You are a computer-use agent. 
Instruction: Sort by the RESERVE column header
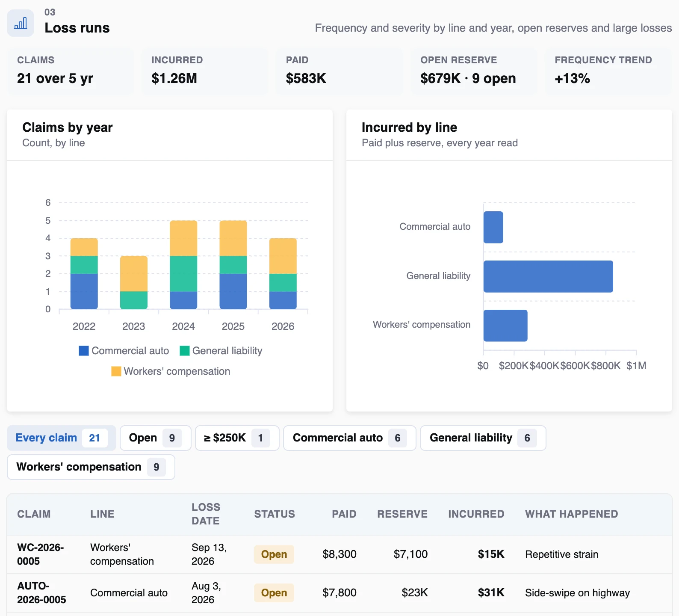[402, 514]
